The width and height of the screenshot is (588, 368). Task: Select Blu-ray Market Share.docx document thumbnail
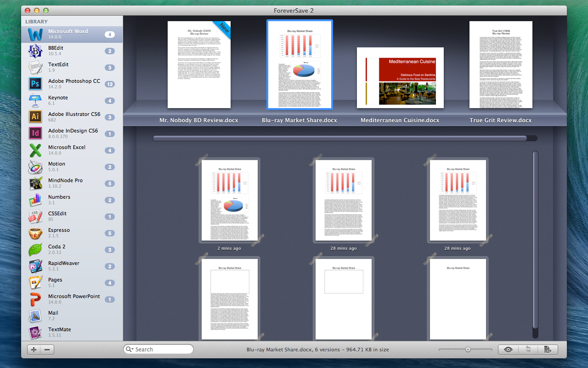pyautogui.click(x=300, y=64)
